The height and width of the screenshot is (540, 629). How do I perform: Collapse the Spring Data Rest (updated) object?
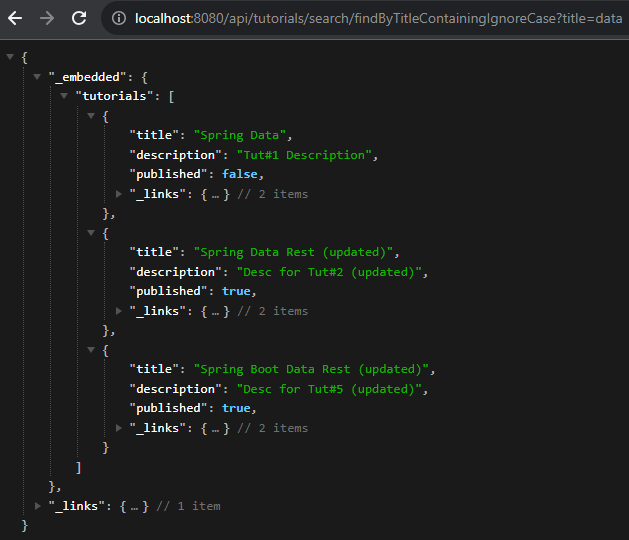(x=91, y=233)
